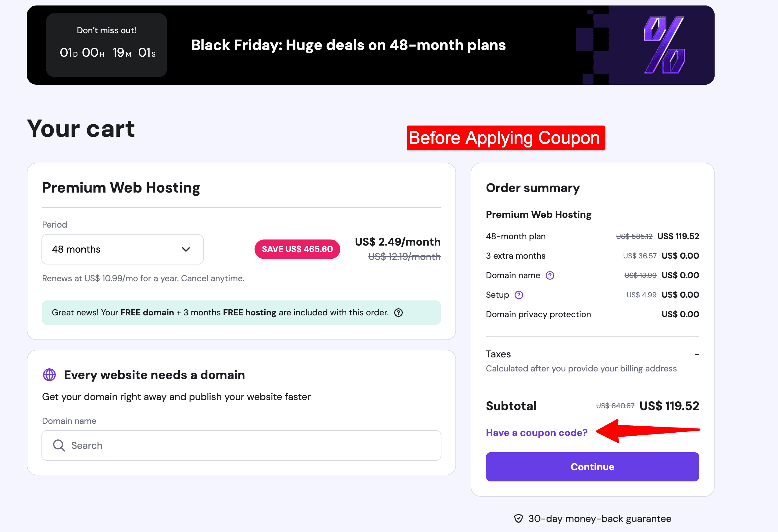The height and width of the screenshot is (532, 778).
Task: Select the magnifier icon in domain search
Action: point(59,445)
